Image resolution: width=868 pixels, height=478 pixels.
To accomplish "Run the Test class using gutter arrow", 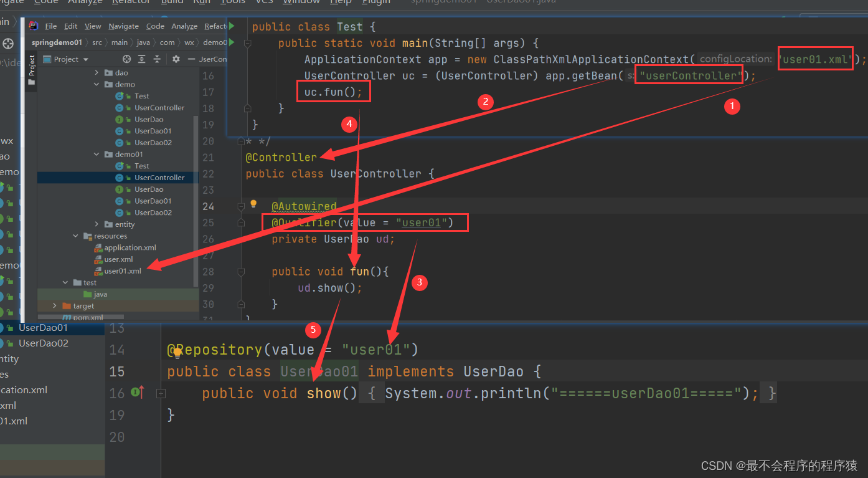I will point(232,26).
